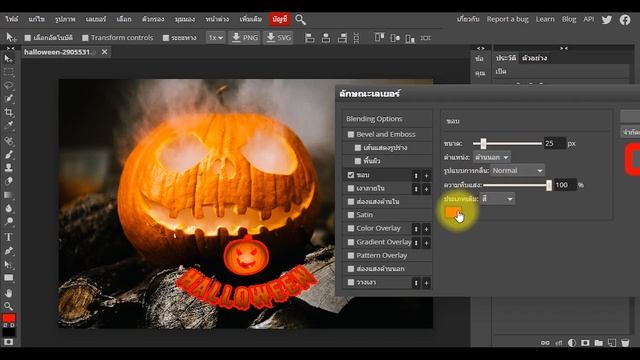Add another Color Overlay with plus button

[x=426, y=229]
